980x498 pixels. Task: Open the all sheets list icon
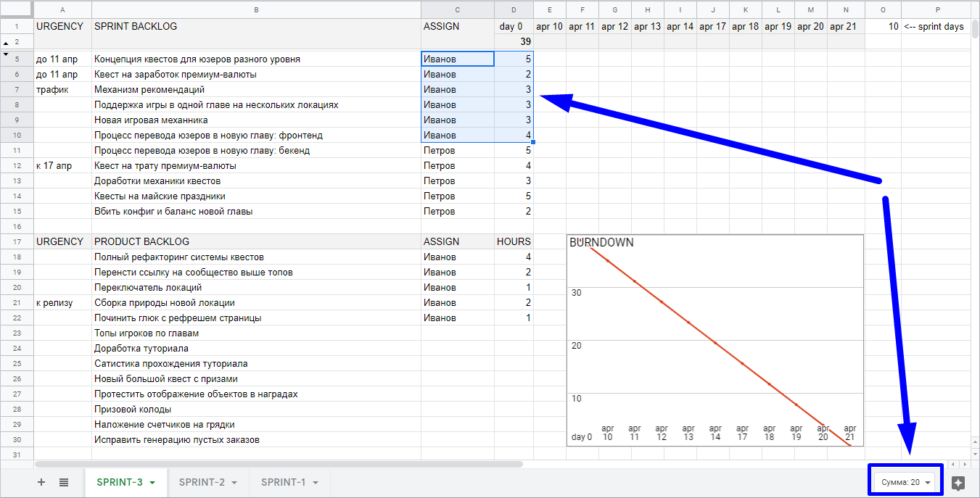click(x=64, y=482)
